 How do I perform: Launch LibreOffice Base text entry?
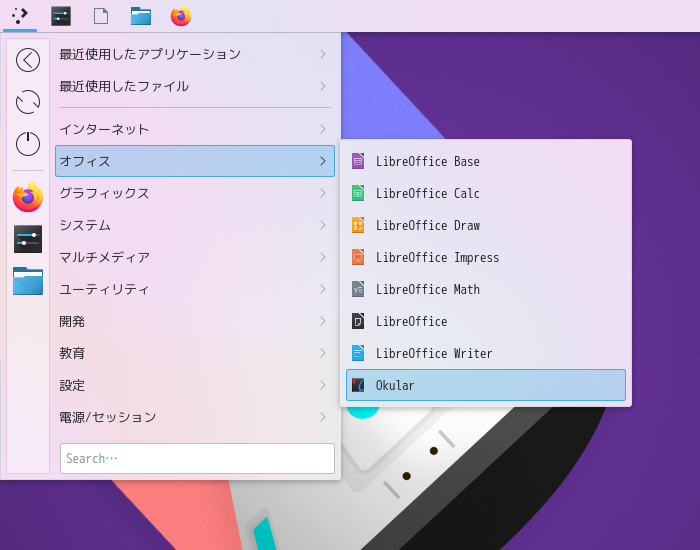[x=427, y=161]
